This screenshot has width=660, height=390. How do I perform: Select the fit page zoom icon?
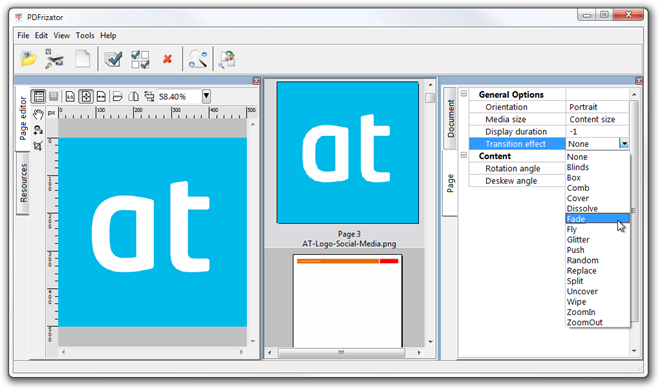(86, 96)
